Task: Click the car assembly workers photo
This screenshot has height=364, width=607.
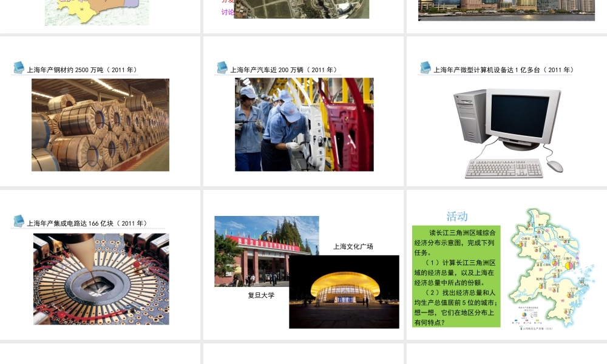Action: click(304, 124)
